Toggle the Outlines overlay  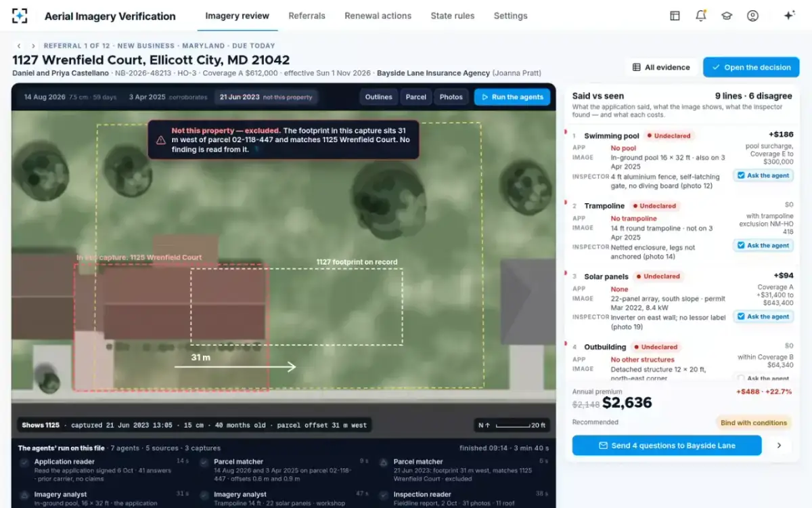pos(379,97)
